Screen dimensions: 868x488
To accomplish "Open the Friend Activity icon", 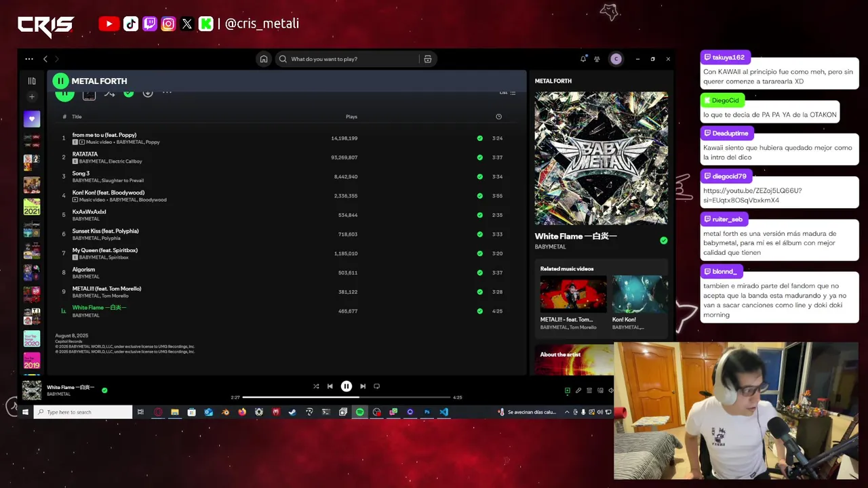I will tap(597, 59).
